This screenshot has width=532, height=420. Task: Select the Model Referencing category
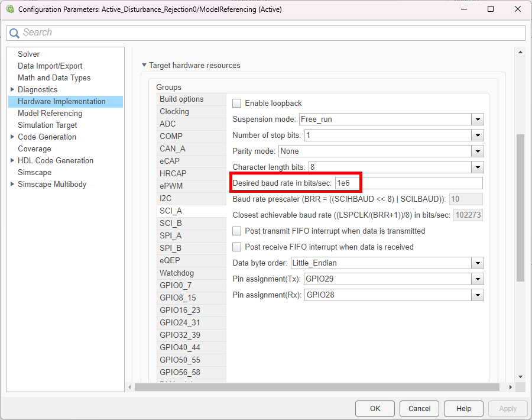point(50,114)
